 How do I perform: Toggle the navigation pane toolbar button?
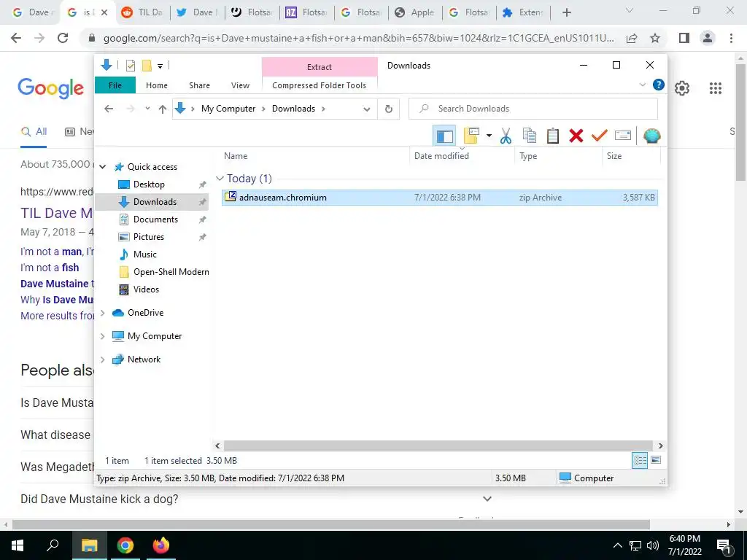click(x=444, y=136)
